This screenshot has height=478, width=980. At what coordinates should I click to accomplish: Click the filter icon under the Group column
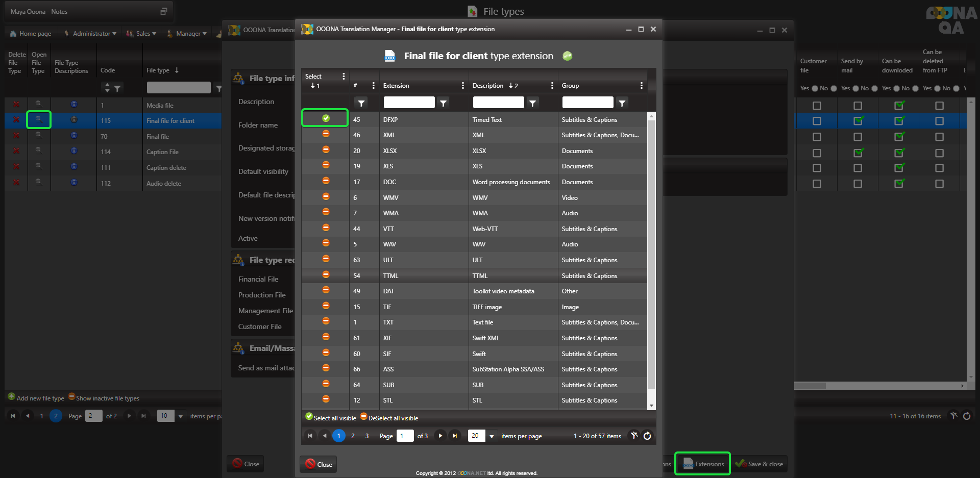622,103
